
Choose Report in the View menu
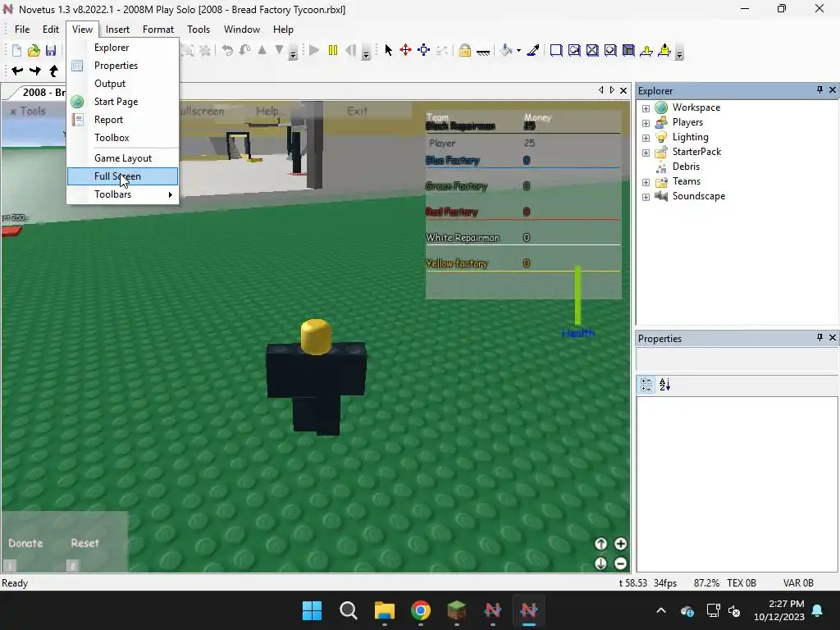123,120
